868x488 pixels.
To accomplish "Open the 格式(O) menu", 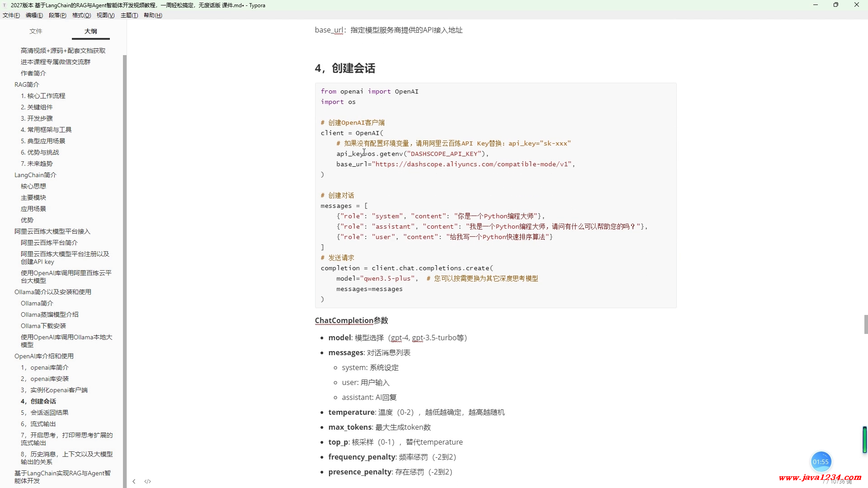I will 81,15.
